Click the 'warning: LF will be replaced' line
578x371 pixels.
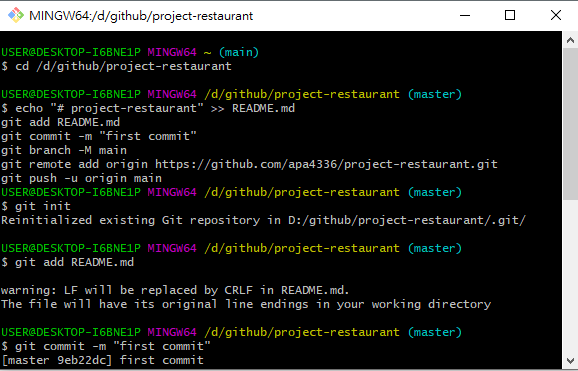175,290
